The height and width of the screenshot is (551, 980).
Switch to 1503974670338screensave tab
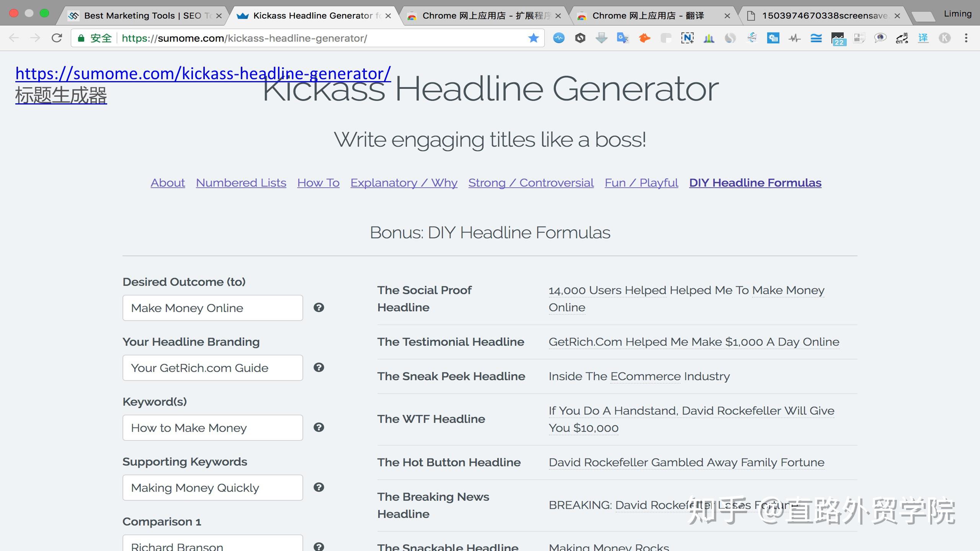(x=823, y=16)
